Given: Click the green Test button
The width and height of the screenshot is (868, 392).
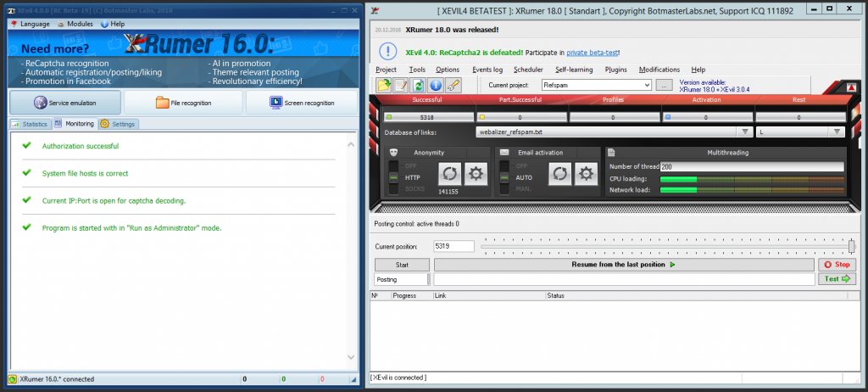Looking at the screenshot, I should coord(837,279).
